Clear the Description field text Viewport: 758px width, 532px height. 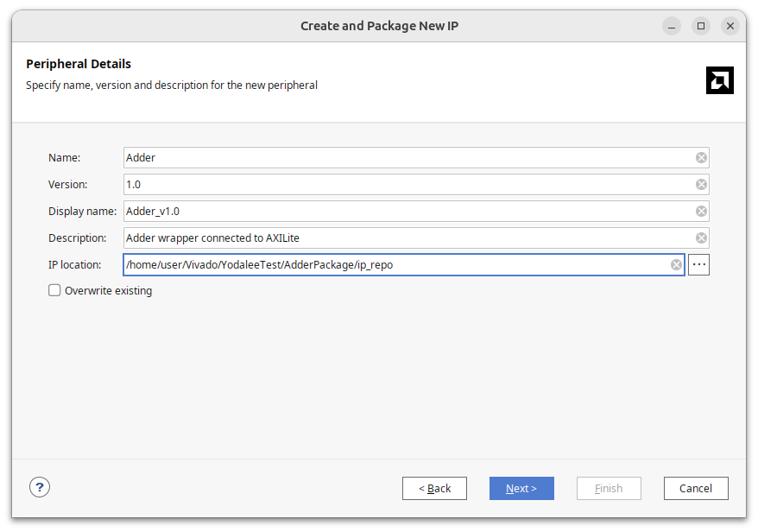[701, 238]
